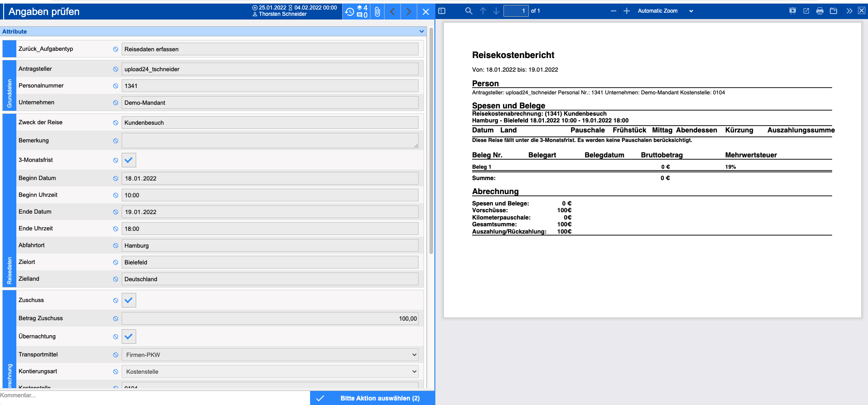Screen dimensions: 868x405
Task: Click the Thorsten Schneider user label
Action: point(282,14)
